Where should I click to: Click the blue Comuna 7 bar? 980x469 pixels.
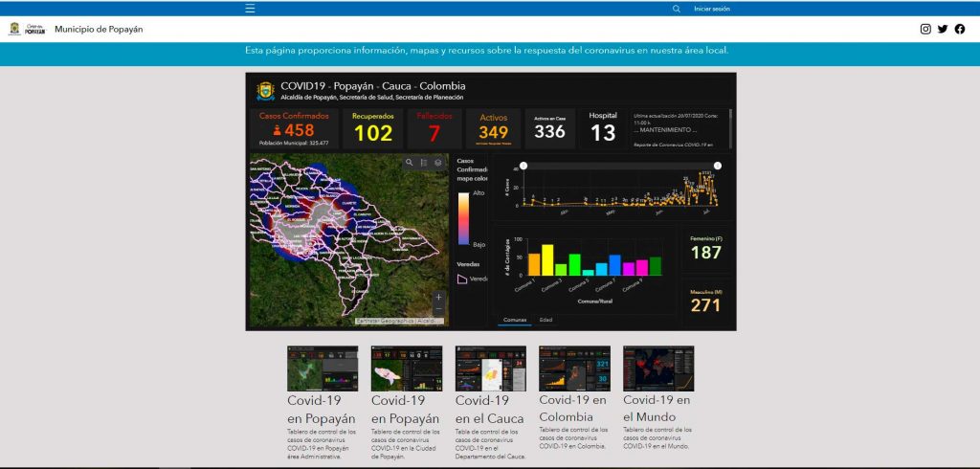615,265
